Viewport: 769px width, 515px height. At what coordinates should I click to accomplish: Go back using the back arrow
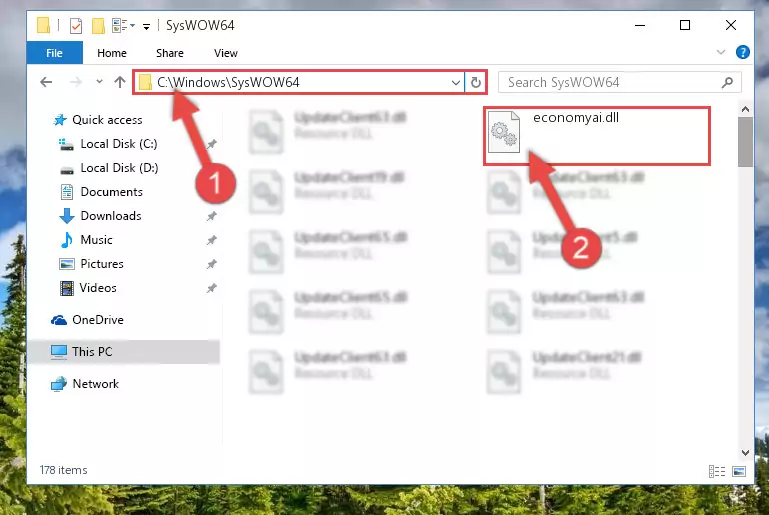[46, 82]
